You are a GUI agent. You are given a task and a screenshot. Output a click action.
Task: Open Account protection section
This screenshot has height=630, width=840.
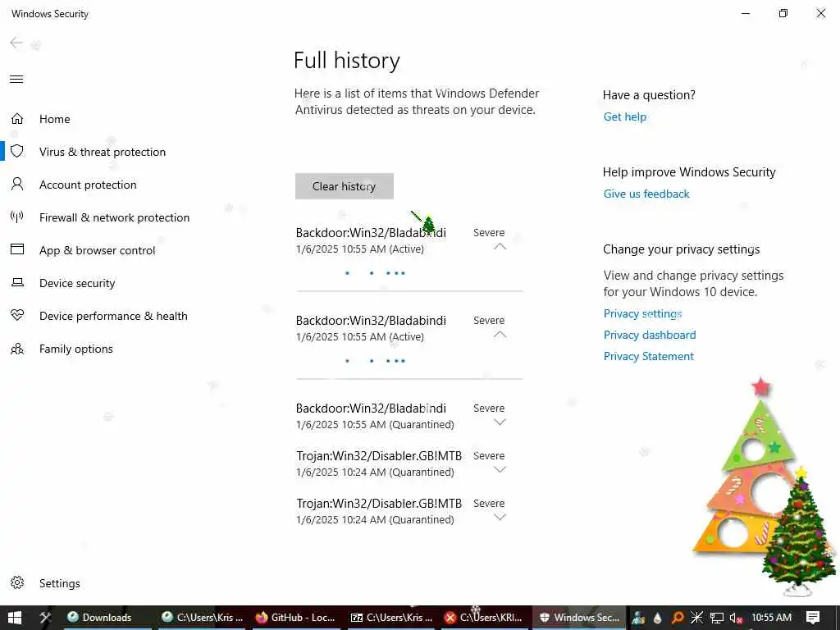point(88,185)
